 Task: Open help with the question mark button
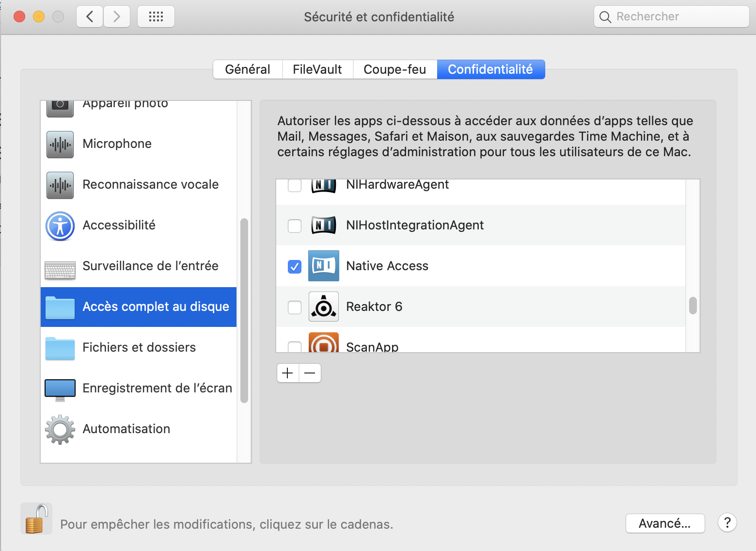click(727, 522)
